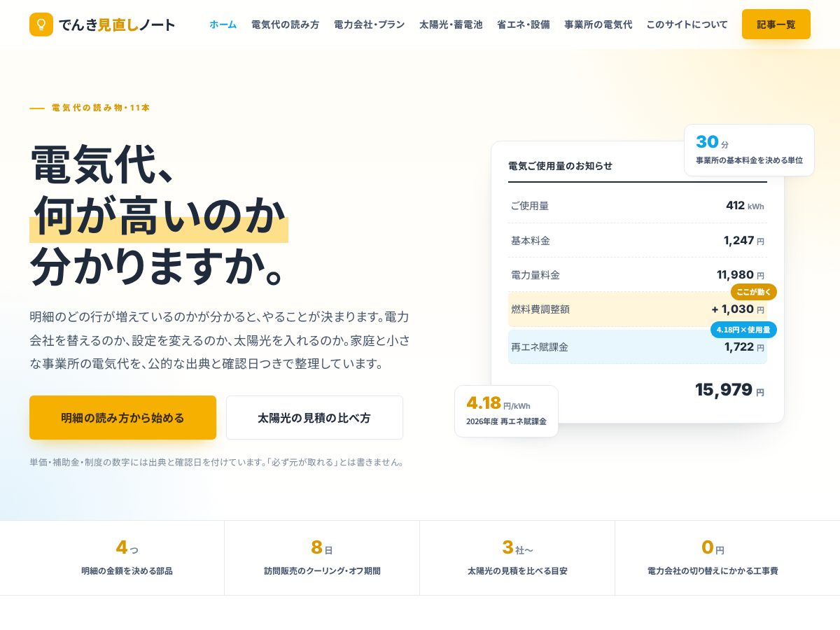Click the 4.18円×使用量 badge

point(743,330)
